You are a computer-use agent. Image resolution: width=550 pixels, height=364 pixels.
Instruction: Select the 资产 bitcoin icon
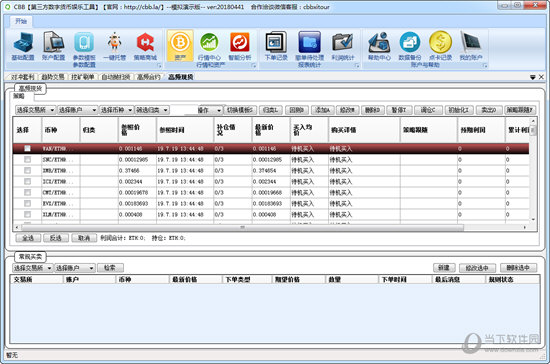pos(180,46)
